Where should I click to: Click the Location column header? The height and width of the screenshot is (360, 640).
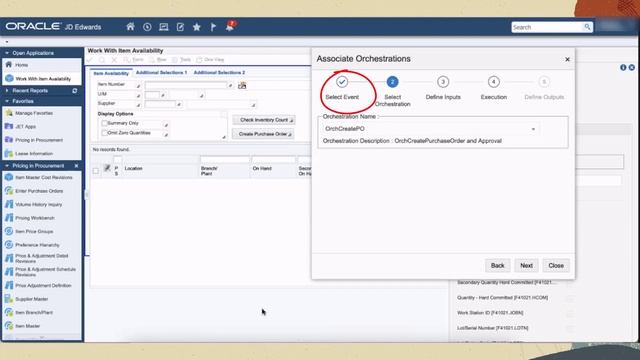tap(133, 168)
